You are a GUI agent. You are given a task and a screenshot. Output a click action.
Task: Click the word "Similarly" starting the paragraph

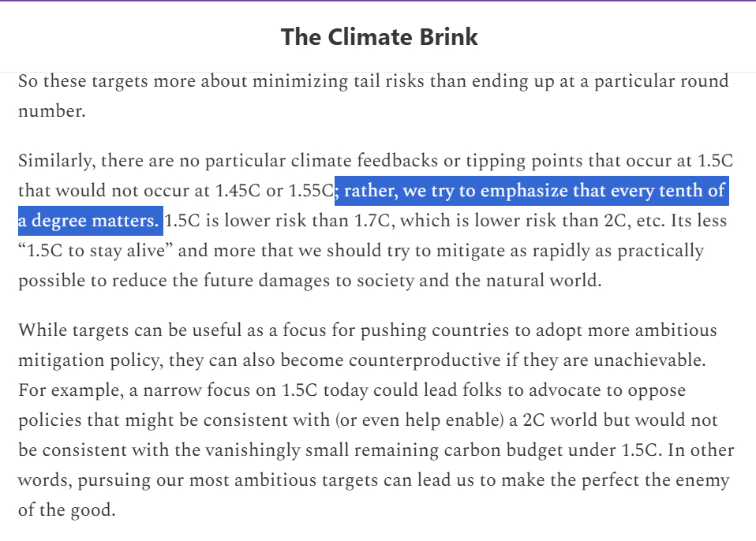[51, 161]
